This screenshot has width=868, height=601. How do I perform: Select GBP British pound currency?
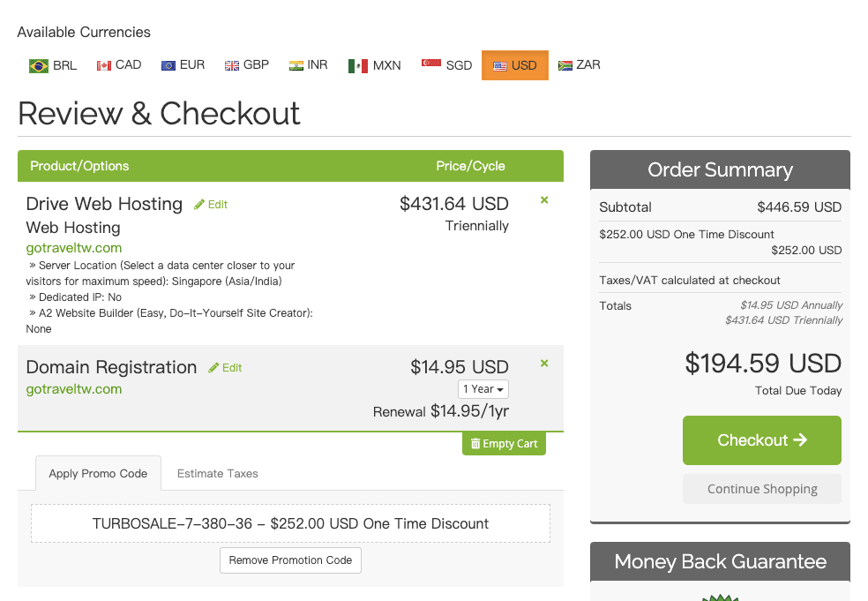pos(247,65)
